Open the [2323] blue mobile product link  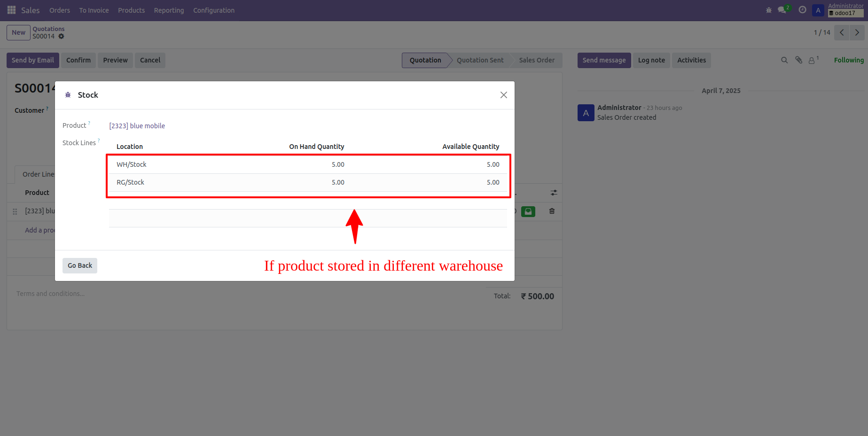pos(137,125)
